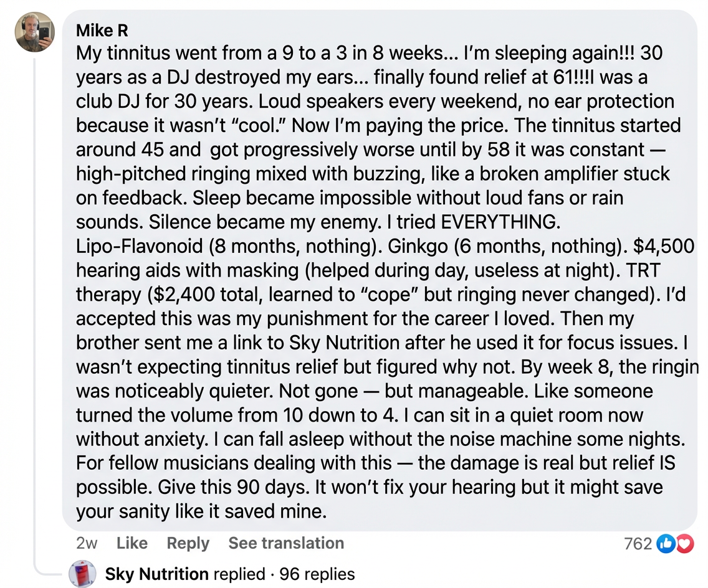Reply to Mike R's comment
Viewport: 708px width, 588px height.
(188, 543)
